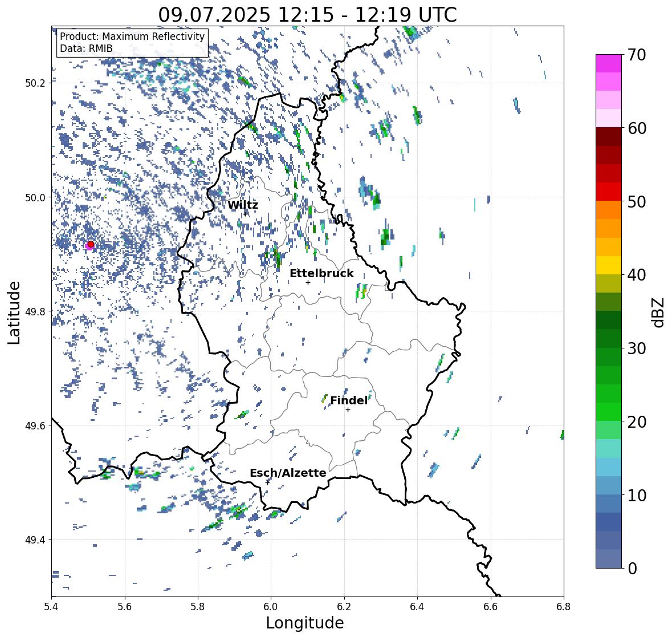Click the 6.2 longitude tick label

344,607
